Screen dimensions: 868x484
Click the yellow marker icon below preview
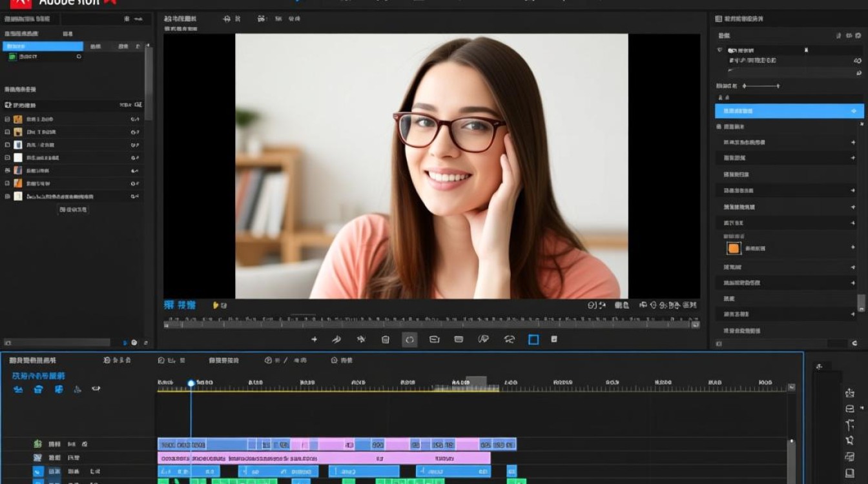point(216,305)
